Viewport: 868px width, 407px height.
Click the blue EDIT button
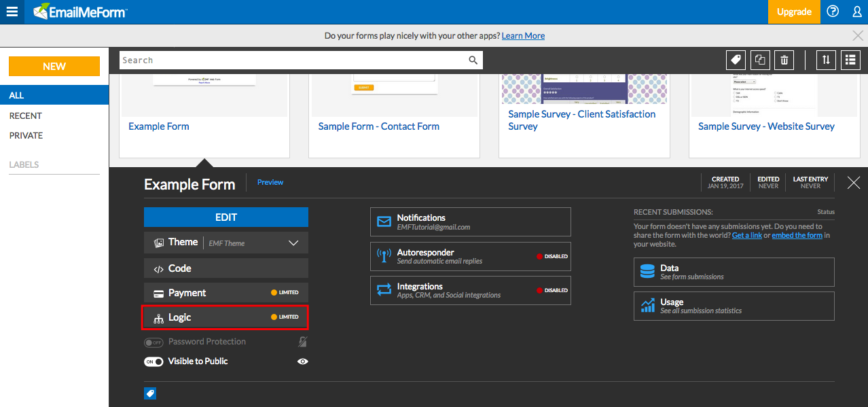pyautogui.click(x=225, y=217)
